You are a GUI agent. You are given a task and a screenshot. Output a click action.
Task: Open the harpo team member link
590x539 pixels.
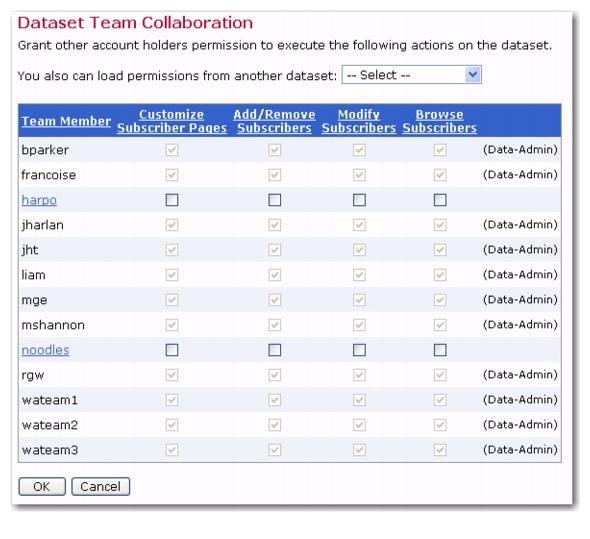(39, 200)
